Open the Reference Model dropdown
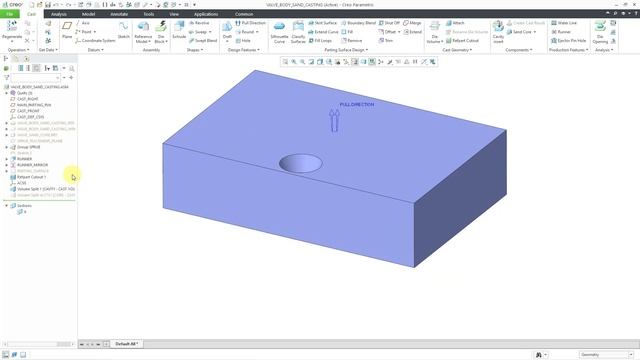Screen dimensions: 640x360 pos(143,39)
